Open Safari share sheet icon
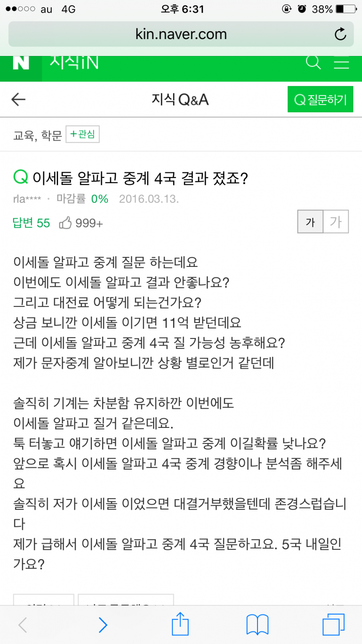 (181, 625)
